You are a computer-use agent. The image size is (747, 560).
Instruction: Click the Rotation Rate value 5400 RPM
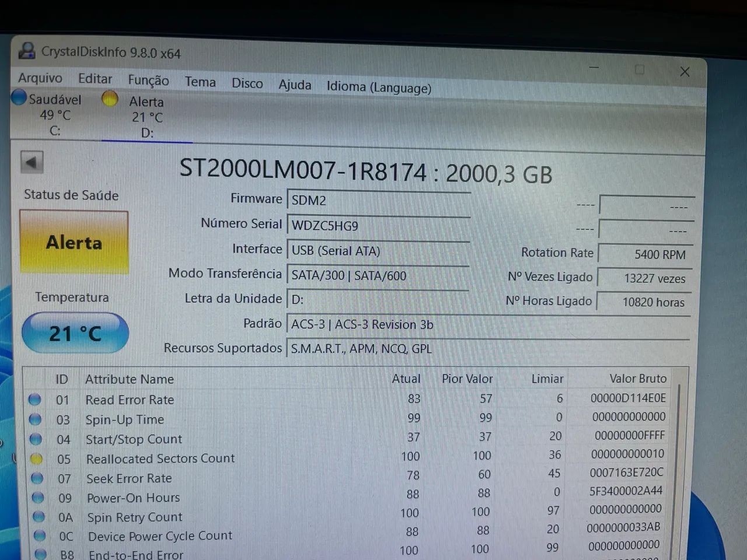pyautogui.click(x=645, y=254)
